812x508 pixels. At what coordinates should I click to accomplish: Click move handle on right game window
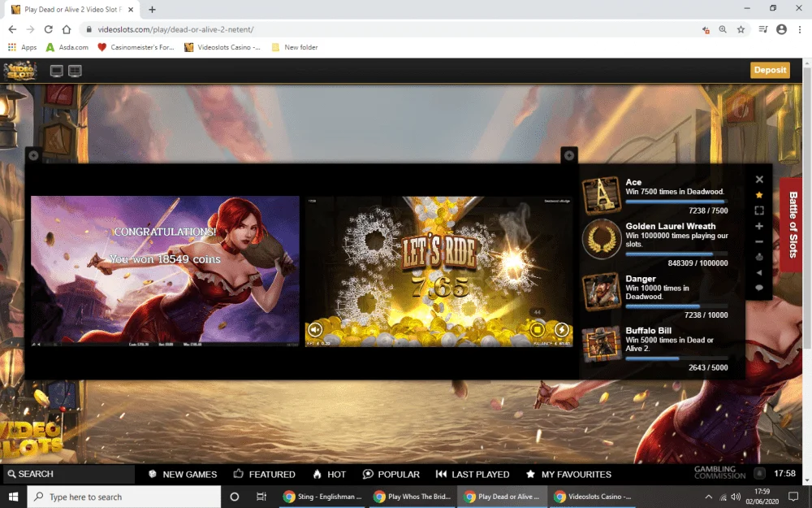click(x=569, y=155)
